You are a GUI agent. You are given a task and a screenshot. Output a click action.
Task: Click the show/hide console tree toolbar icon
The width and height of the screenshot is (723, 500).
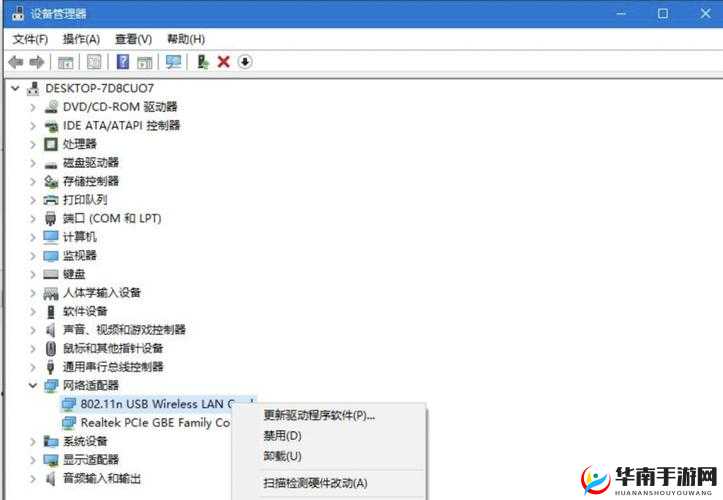66,62
